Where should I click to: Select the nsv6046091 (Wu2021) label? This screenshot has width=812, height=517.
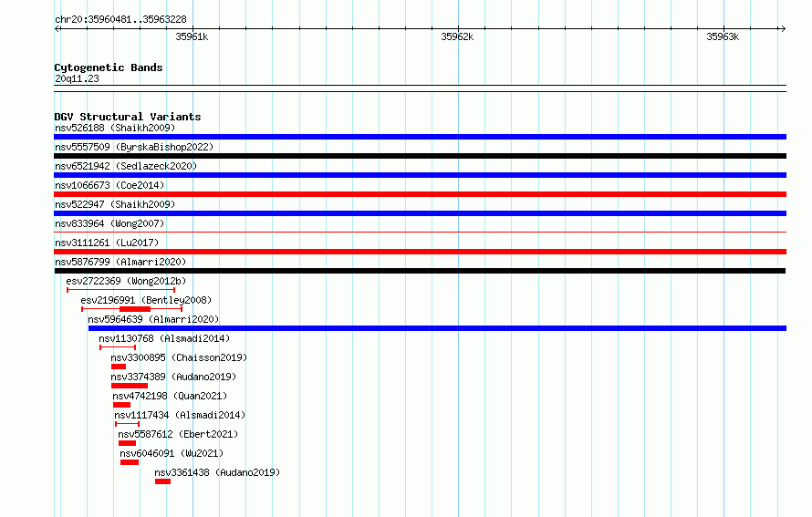(x=172, y=453)
